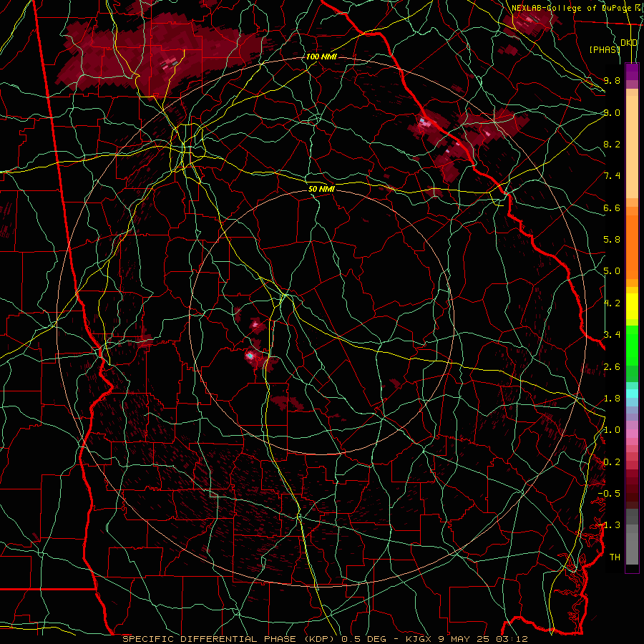This screenshot has height=644, width=644.
Task: Pick the bright yellow band of the color scale
Action: pyautogui.click(x=632, y=306)
